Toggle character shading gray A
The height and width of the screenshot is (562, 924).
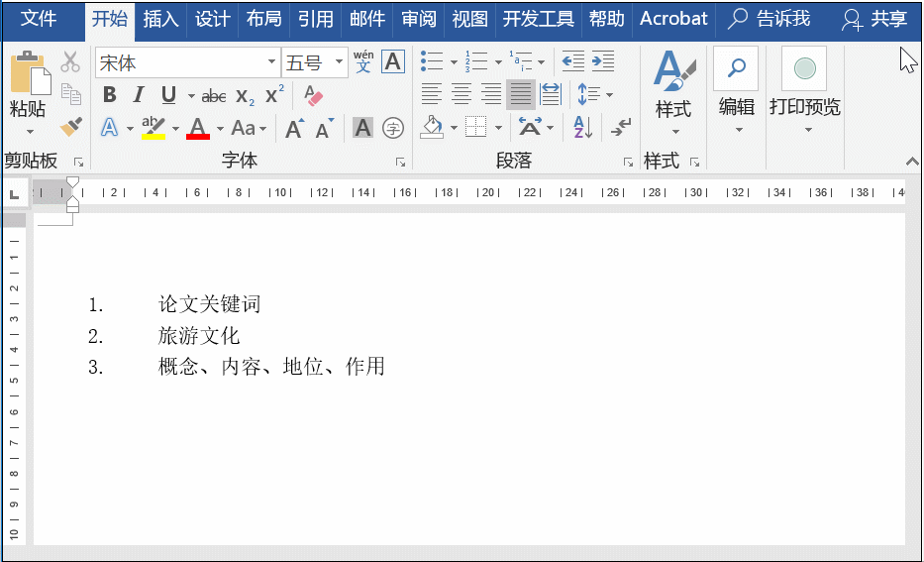click(363, 128)
